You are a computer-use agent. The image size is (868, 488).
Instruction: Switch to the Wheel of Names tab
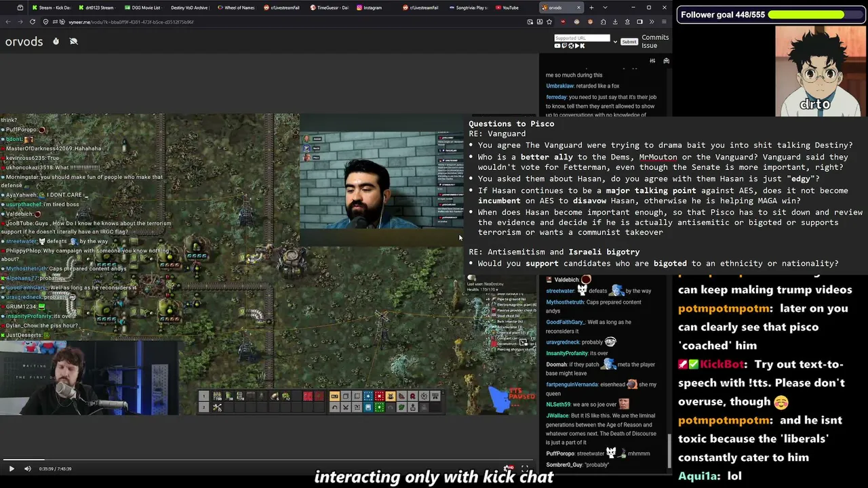click(x=235, y=7)
